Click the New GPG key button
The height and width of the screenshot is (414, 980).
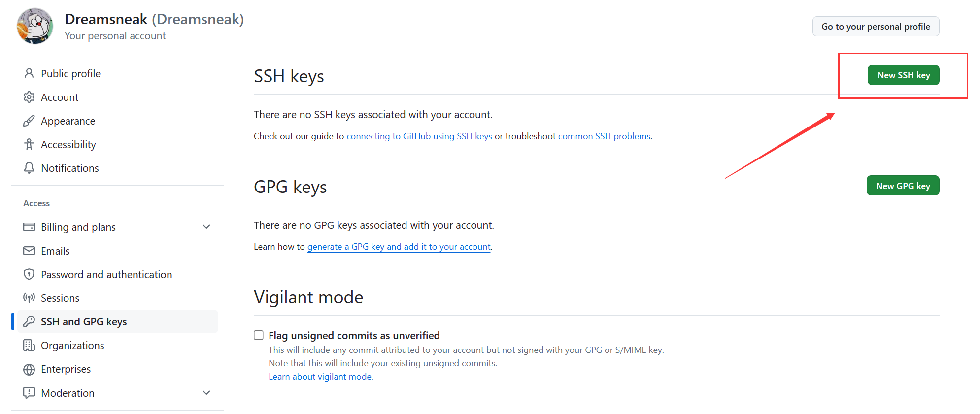(903, 186)
